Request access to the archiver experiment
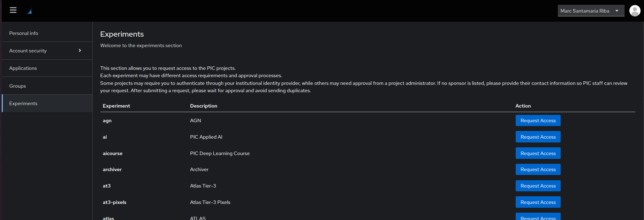The image size is (644, 220). tap(538, 169)
